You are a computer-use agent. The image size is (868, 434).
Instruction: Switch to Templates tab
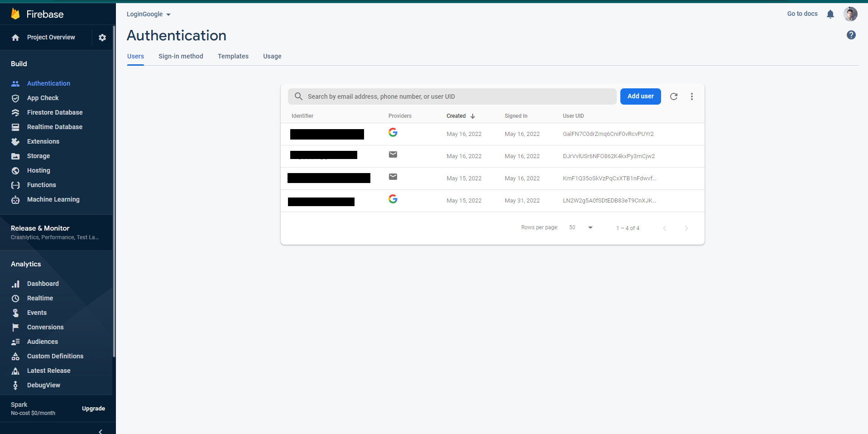pyautogui.click(x=233, y=56)
